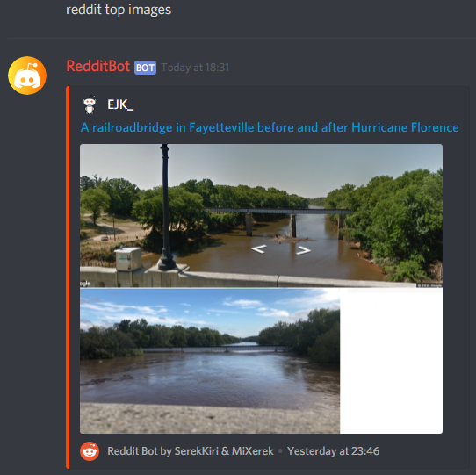This screenshot has height=475, width=476.
Task: Click the Google copyright label on photo
Action: pyautogui.click(x=429, y=285)
